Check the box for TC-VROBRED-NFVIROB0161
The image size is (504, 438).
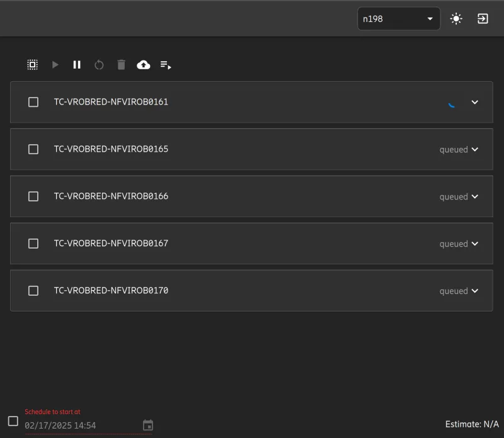click(x=33, y=102)
